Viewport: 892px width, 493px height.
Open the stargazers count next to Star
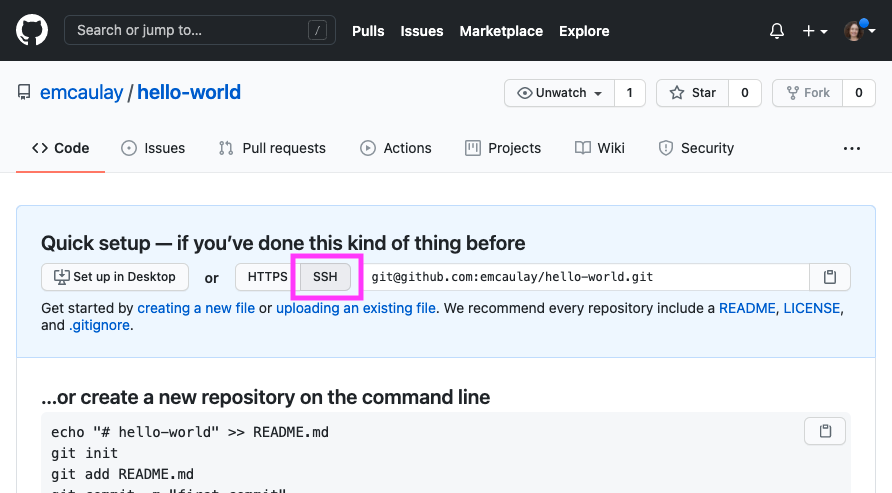click(x=745, y=93)
